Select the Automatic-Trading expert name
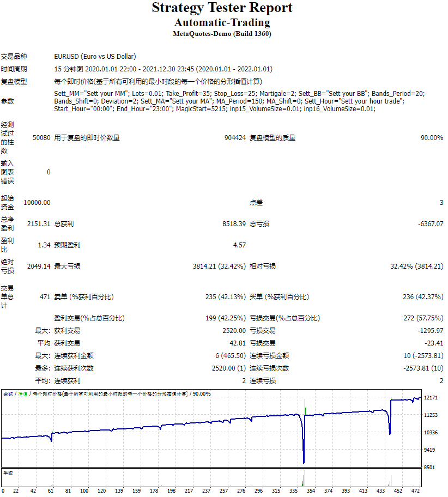 (223, 22)
